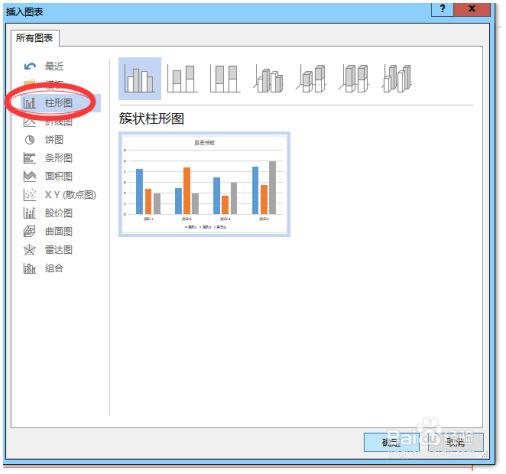Select the clustered column chart subtype icon

(x=140, y=79)
